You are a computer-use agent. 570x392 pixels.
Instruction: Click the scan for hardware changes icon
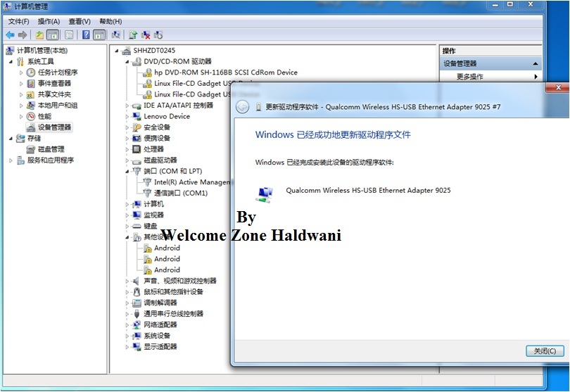tap(116, 35)
